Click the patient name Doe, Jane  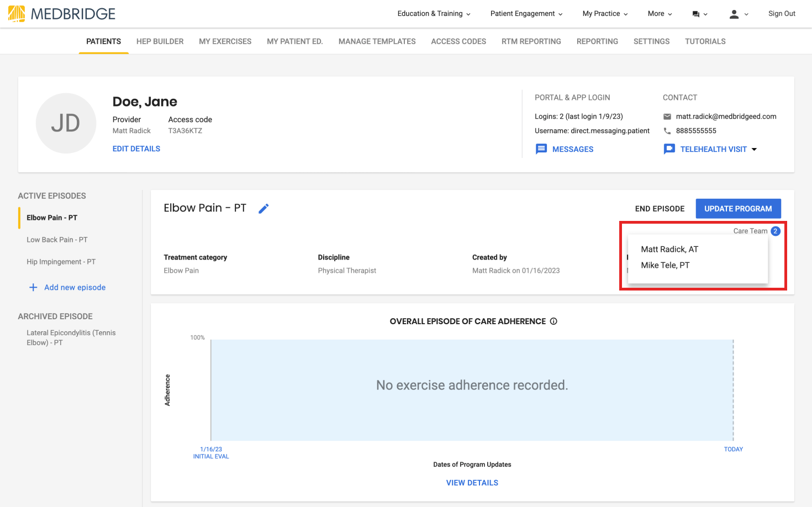(145, 102)
